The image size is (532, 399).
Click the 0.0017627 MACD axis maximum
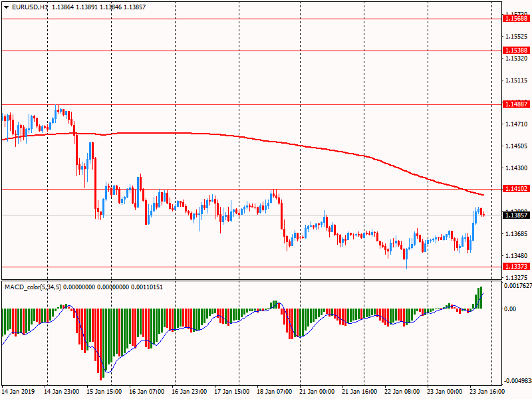tap(518, 286)
